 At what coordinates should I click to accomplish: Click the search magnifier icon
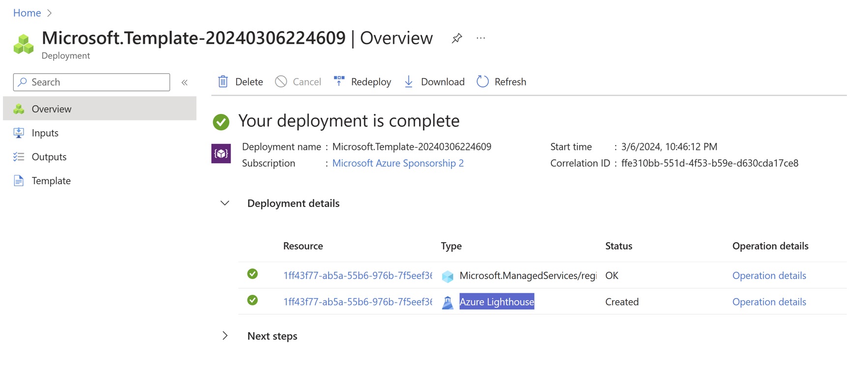pos(22,82)
